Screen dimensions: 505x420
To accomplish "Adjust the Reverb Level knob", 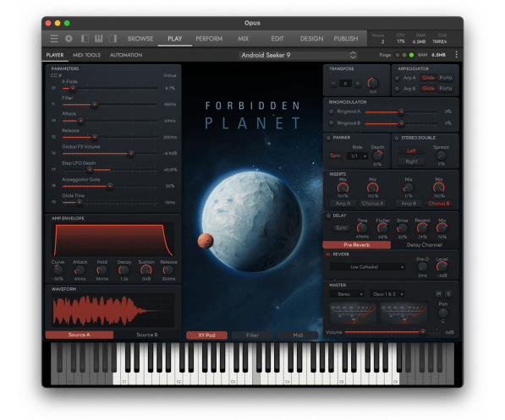I will click(442, 267).
